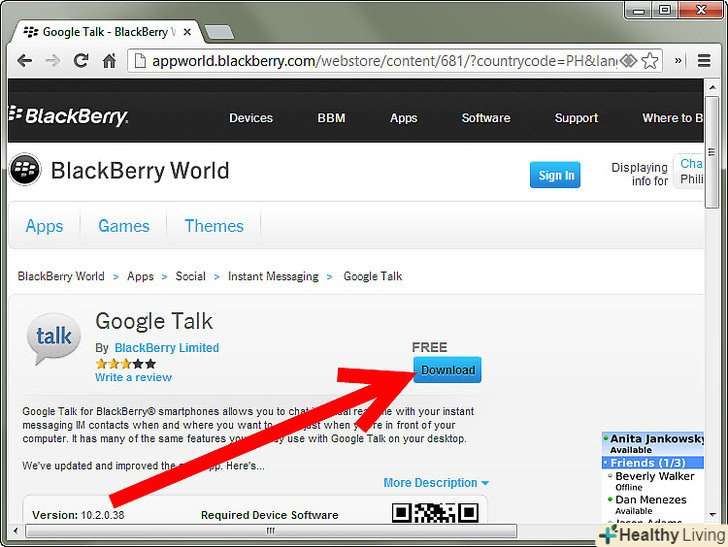This screenshot has width=728, height=547.
Task: Click the vertical scrollbar thumb
Action: 712,152
